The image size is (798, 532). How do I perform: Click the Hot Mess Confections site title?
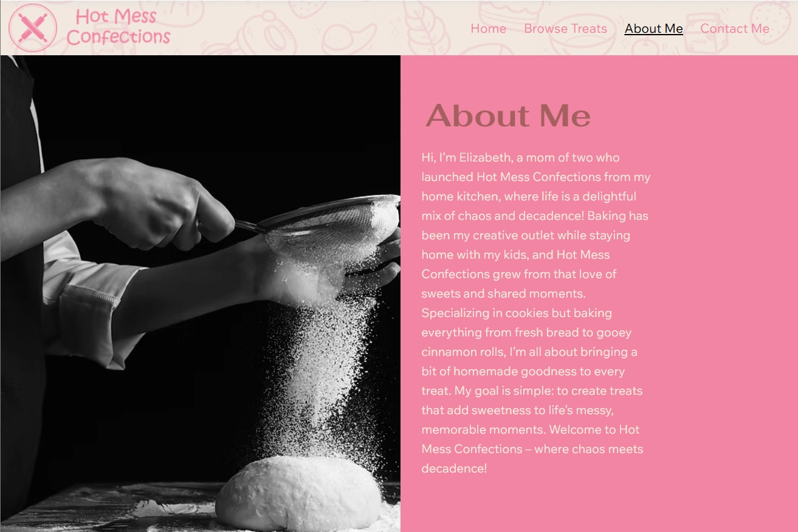click(x=118, y=27)
